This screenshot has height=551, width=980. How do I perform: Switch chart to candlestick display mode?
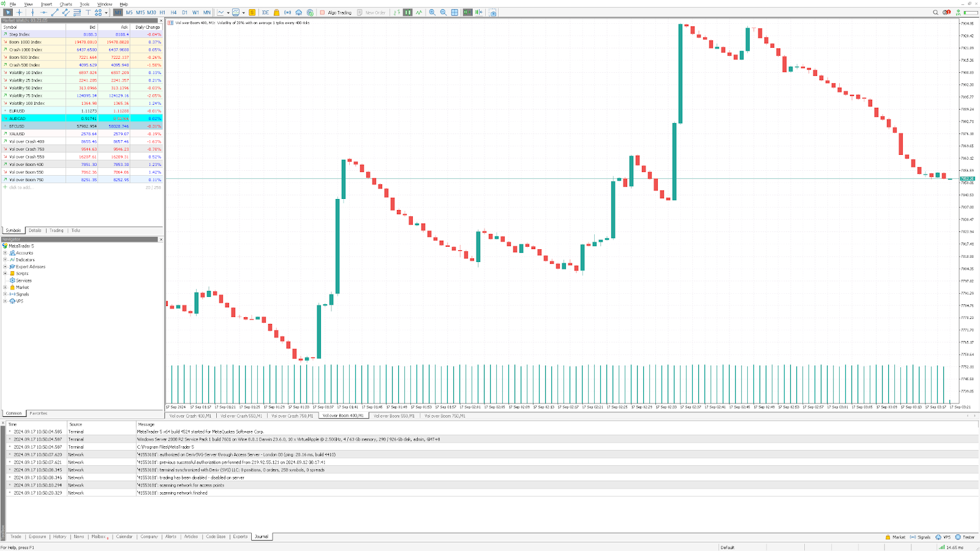coord(408,12)
